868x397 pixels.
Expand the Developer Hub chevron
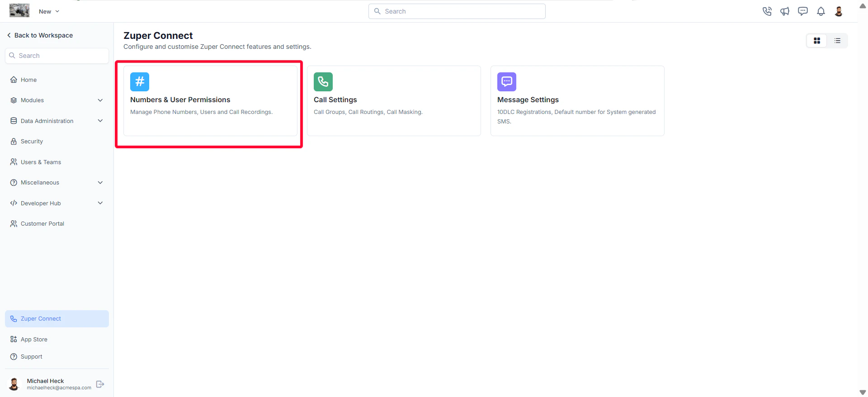pos(100,203)
